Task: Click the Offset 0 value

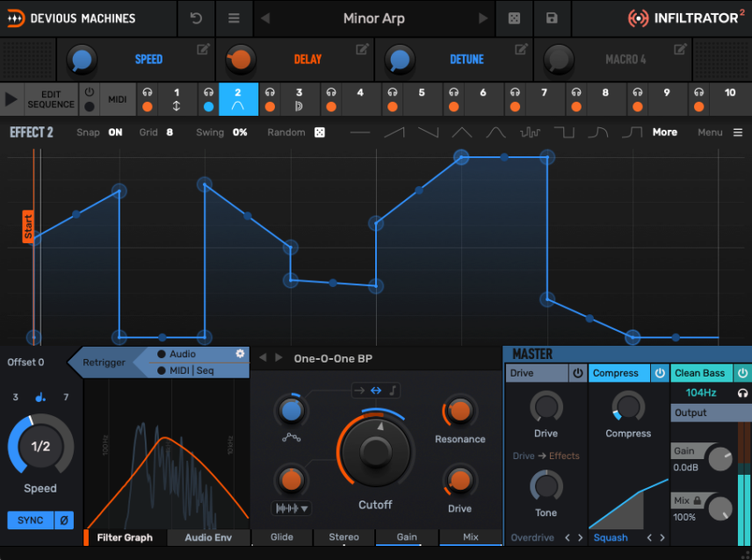Action: [25, 363]
